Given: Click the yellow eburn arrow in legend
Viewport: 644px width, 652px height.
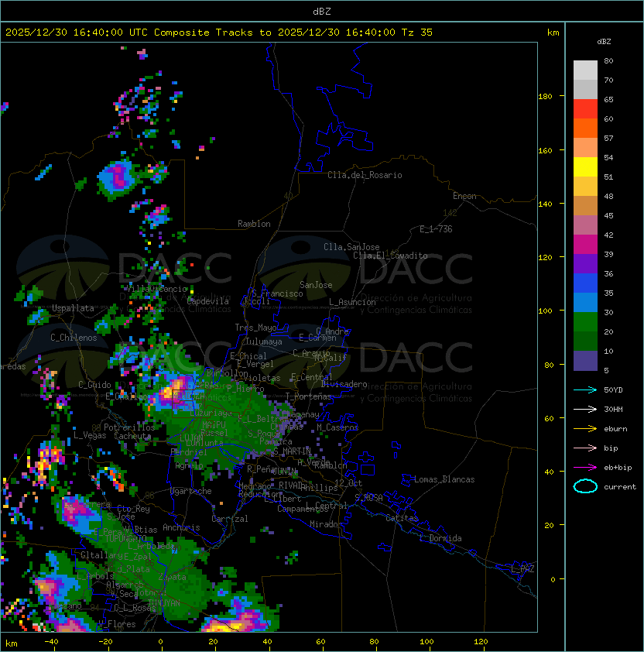Looking at the screenshot, I should [x=585, y=429].
